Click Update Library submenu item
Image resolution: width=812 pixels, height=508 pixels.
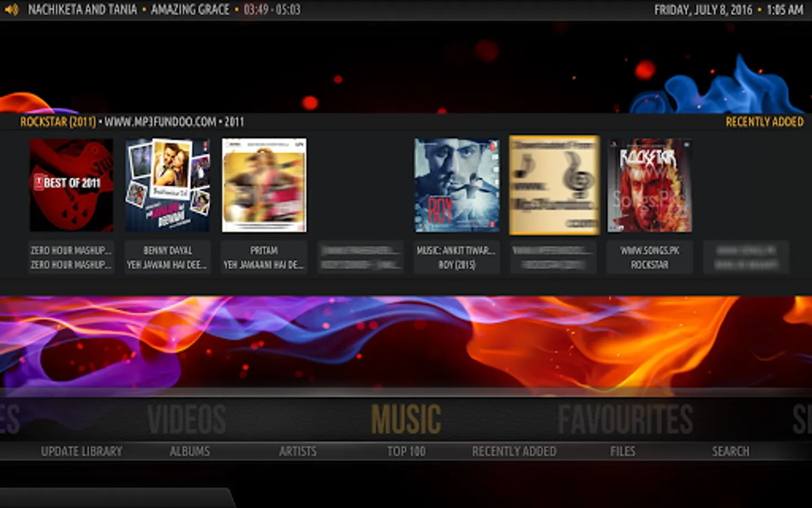(82, 452)
